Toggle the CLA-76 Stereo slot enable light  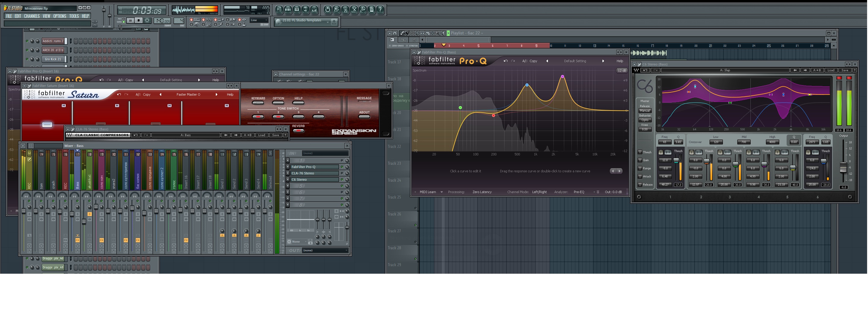[342, 174]
